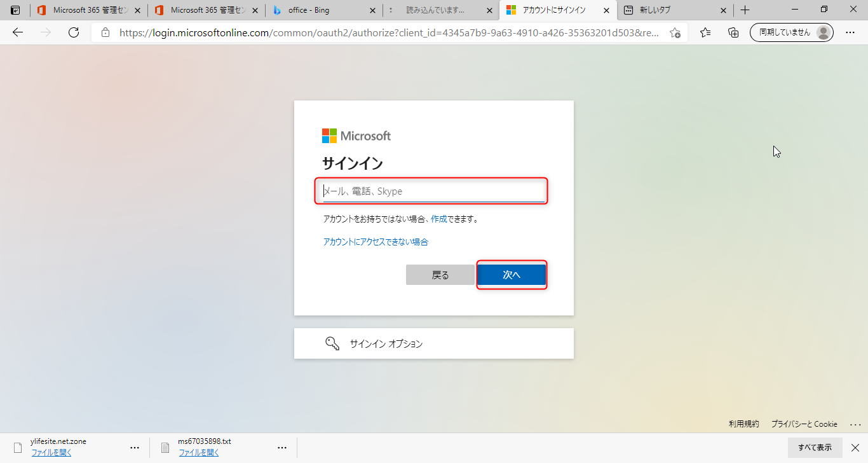
Task: Click the 戻る button
Action: click(440, 275)
